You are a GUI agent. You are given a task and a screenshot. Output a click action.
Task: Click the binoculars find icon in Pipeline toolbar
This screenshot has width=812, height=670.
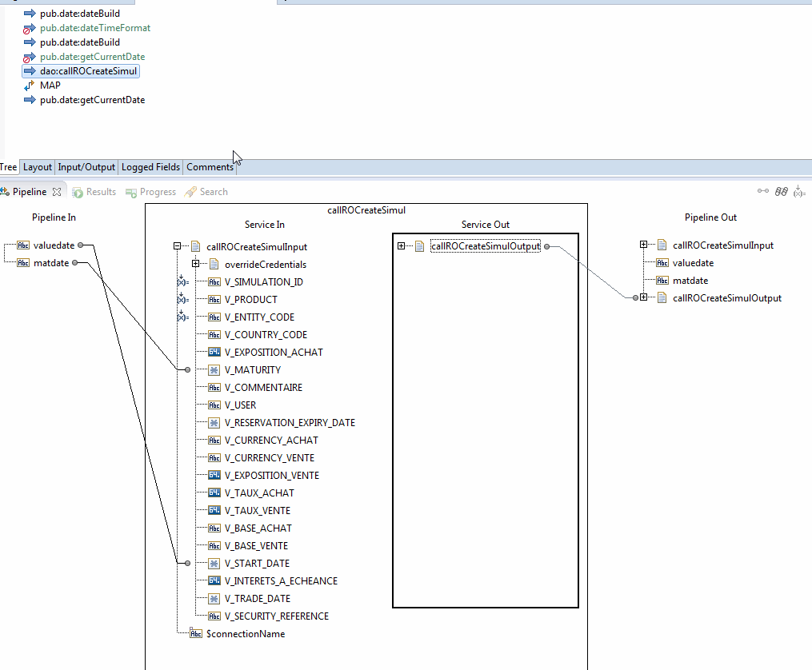click(x=781, y=191)
